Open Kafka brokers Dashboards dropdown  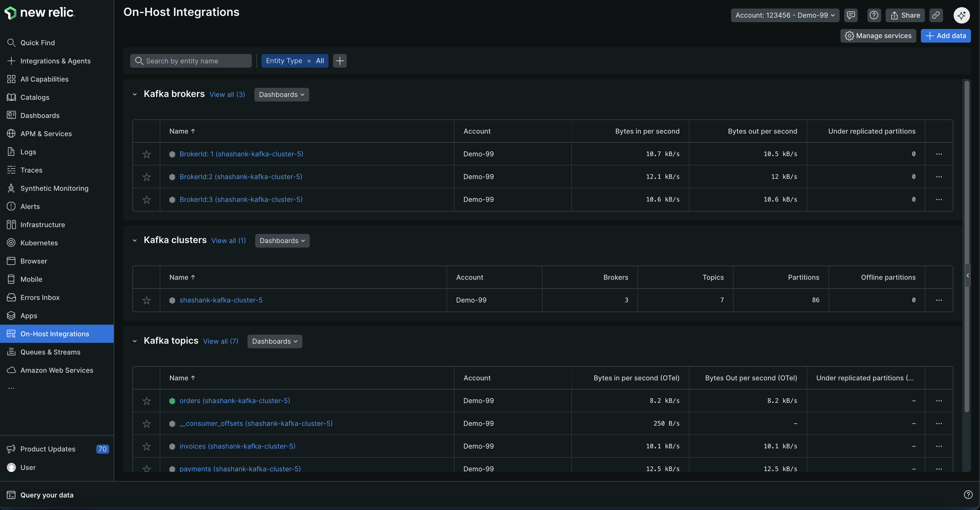[281, 95]
